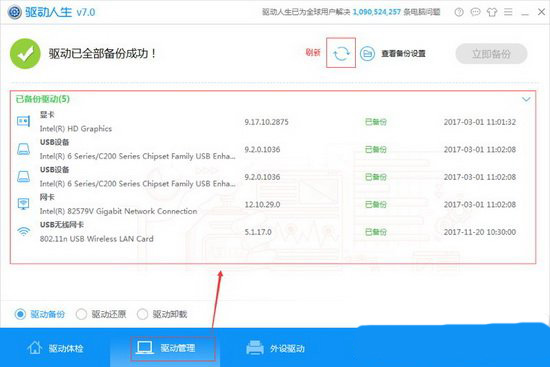Screen dimensions: 550x367
Task: Click the 已备份驱动(5) header text
Action: coord(42,99)
